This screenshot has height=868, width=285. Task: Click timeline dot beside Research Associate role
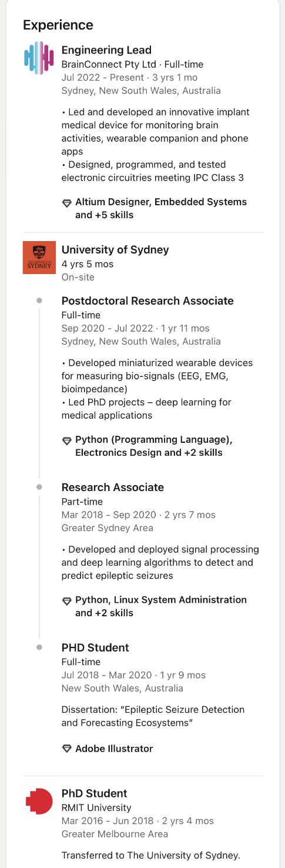pos(39,487)
